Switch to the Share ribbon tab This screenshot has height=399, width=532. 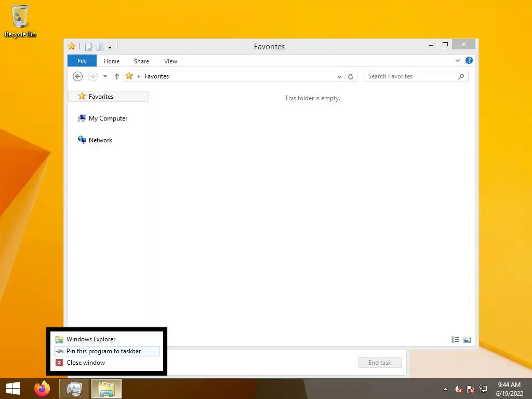point(141,61)
